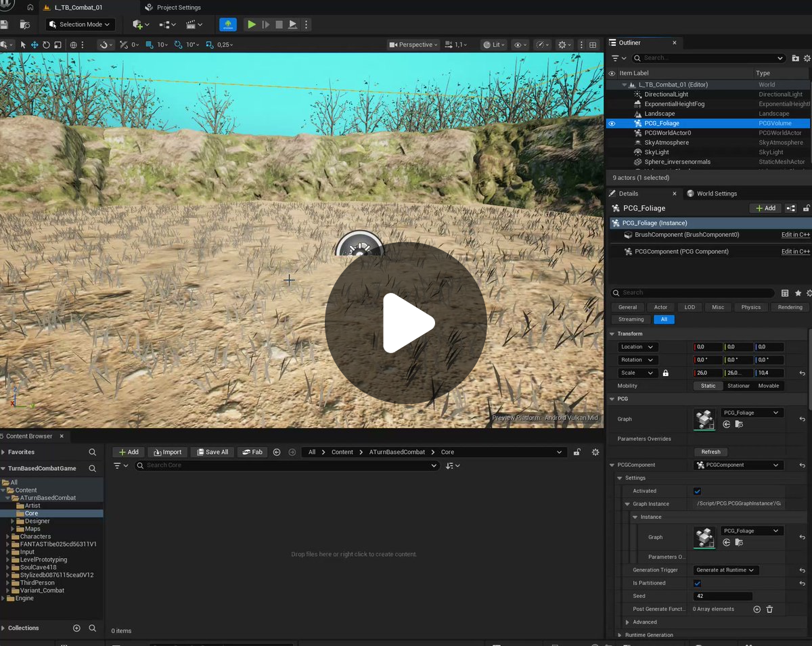Collapse the Transform section

tap(612, 333)
